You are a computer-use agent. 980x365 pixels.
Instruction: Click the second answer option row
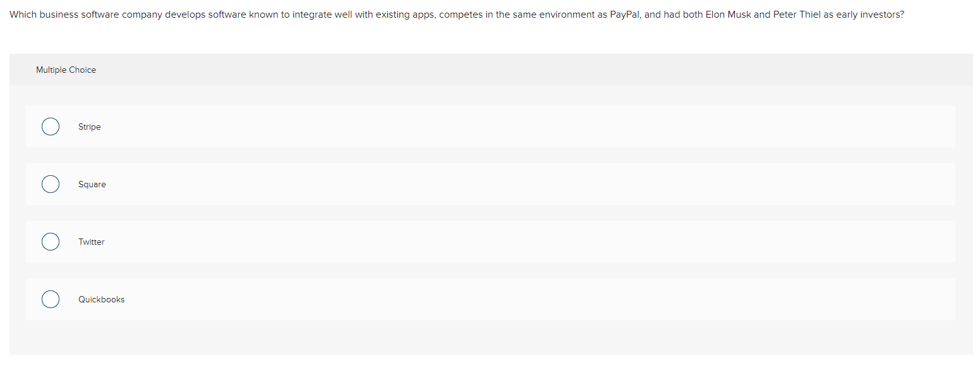click(442, 184)
